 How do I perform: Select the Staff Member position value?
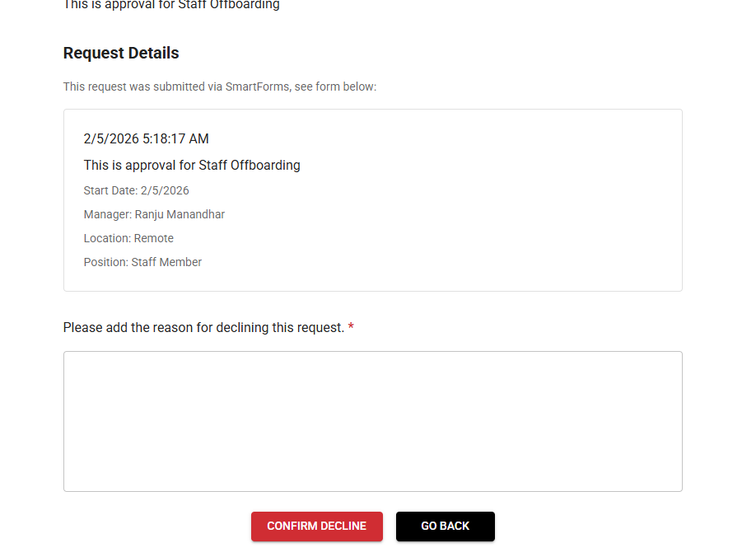coord(166,263)
